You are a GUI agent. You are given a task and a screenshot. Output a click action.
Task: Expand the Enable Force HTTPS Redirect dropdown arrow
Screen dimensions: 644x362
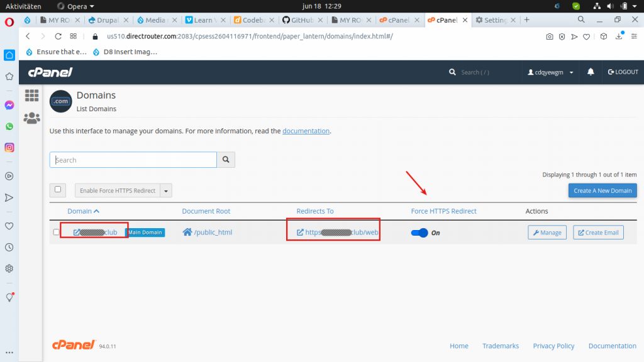click(166, 190)
